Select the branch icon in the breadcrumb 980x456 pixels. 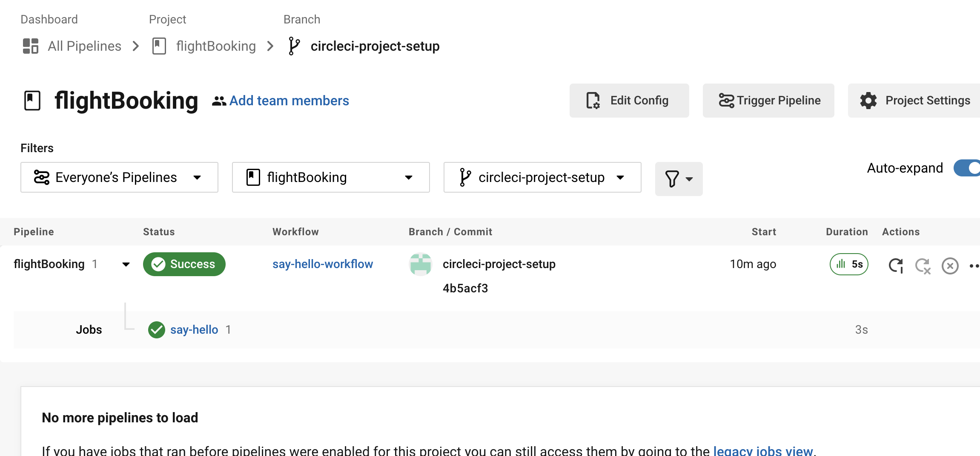293,46
